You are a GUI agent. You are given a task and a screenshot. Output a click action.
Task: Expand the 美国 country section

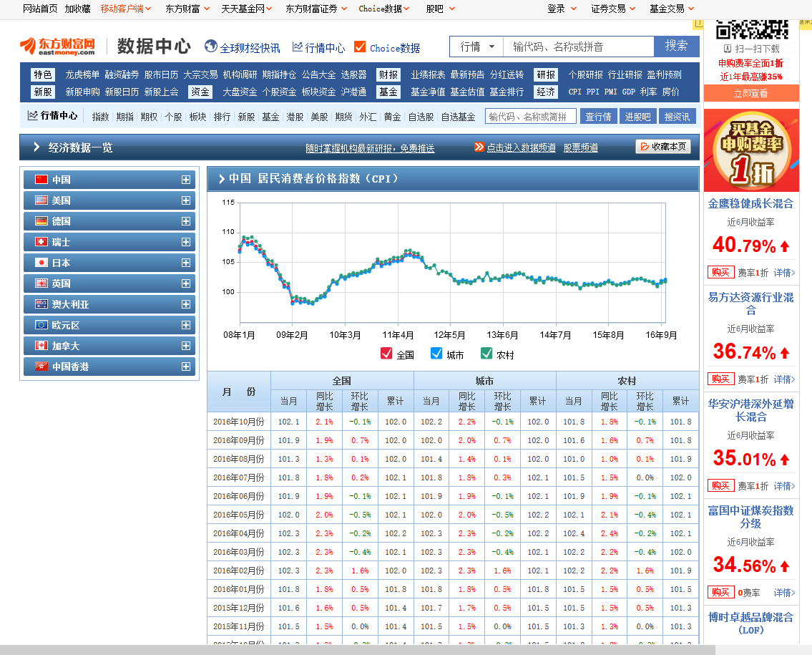point(186,200)
